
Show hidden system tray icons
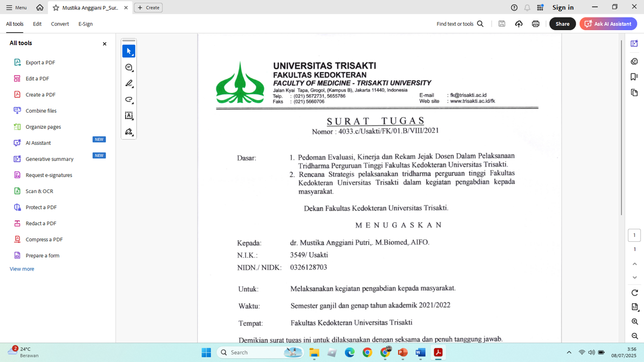(x=569, y=352)
